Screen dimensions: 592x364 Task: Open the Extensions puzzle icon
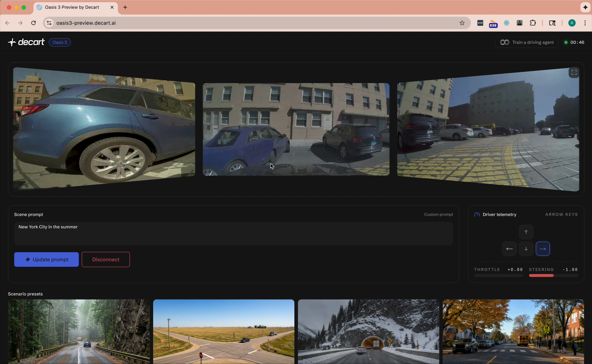point(533,23)
